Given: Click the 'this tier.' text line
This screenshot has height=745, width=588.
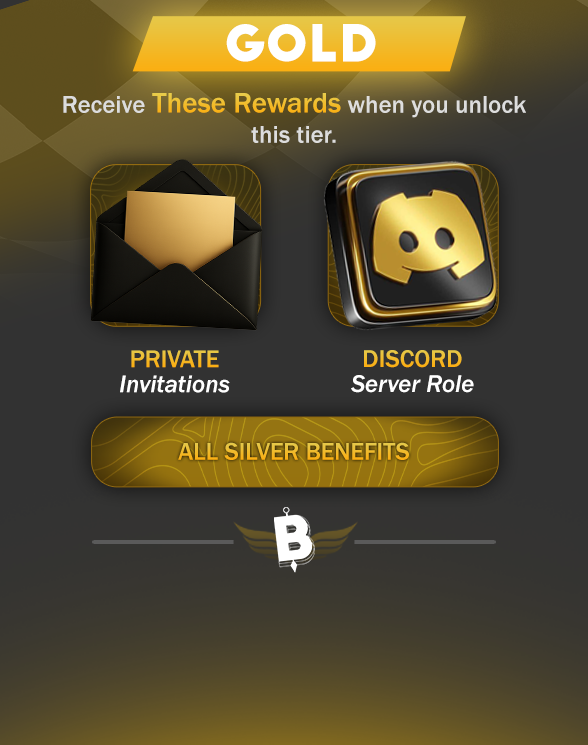Looking at the screenshot, I should coord(294,135).
